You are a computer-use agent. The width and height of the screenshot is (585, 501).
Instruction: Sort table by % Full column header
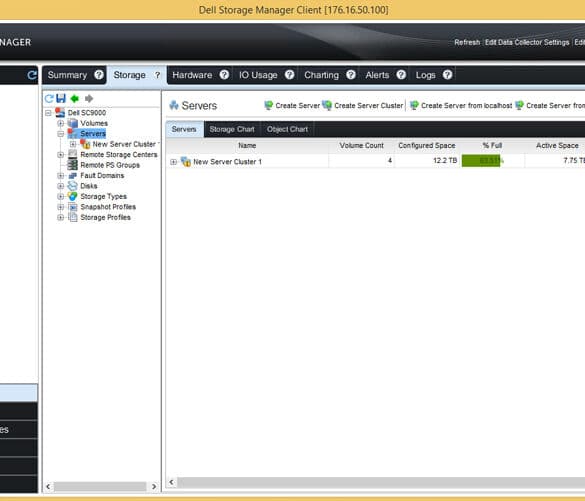coord(492,145)
